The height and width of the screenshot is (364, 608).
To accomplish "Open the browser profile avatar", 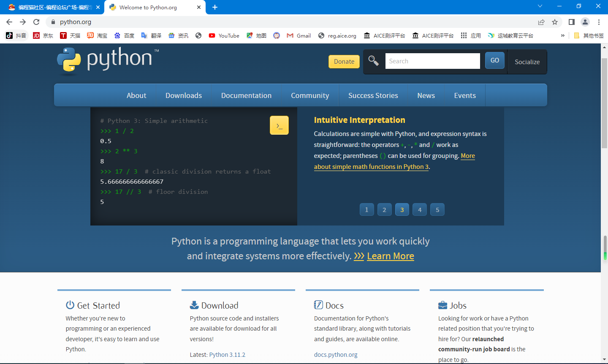I will tap(585, 22).
